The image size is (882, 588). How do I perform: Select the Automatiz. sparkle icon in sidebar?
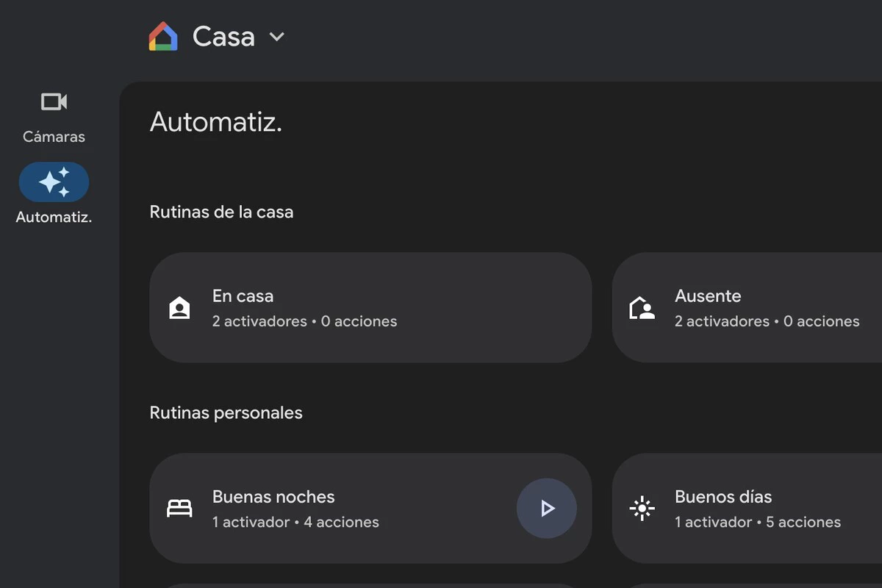pos(54,182)
